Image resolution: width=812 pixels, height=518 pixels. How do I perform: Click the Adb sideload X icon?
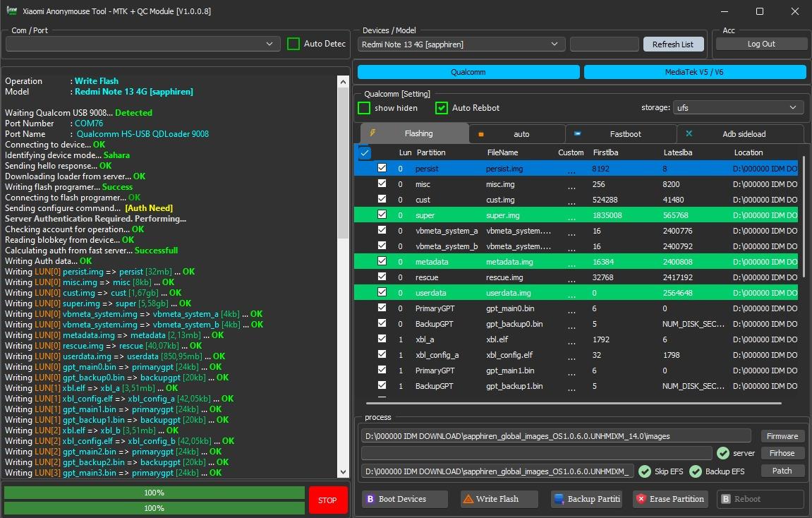[689, 133]
